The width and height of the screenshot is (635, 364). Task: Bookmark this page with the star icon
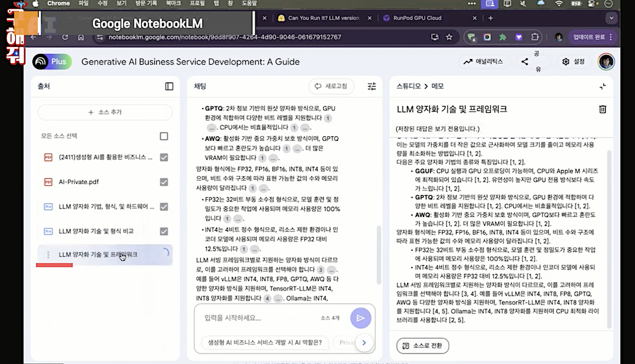449,37
